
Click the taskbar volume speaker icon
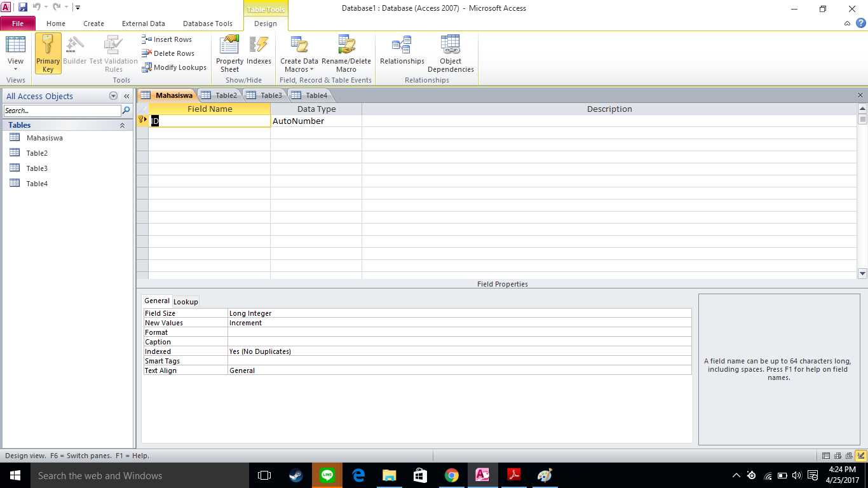797,475
